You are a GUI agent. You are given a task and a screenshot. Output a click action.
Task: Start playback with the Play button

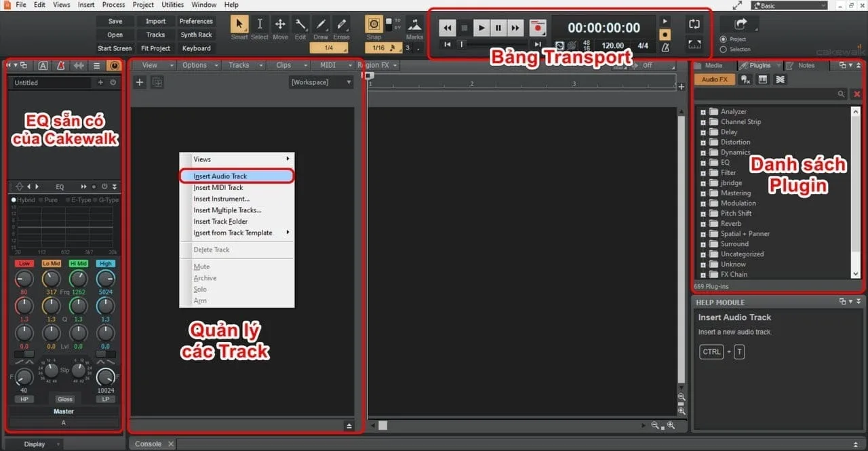(x=481, y=28)
